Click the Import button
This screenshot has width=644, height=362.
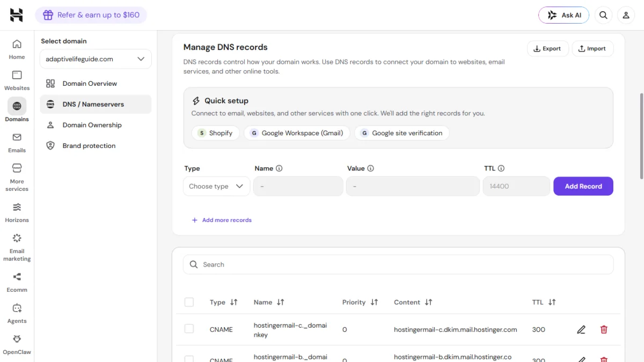(x=592, y=48)
